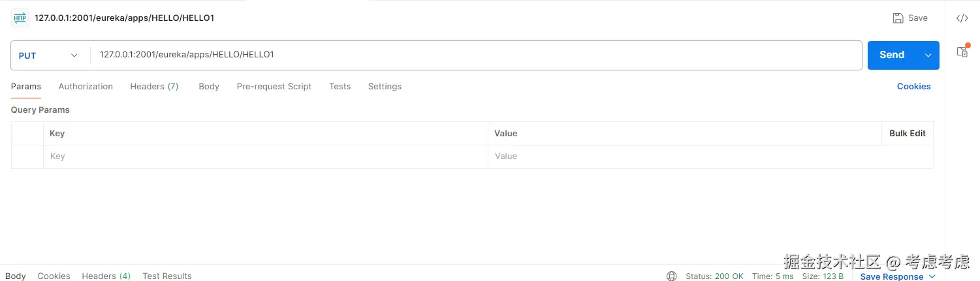Viewport: 980px width, 281px height.
Task: Switch to the Authorization tab
Action: click(x=86, y=87)
